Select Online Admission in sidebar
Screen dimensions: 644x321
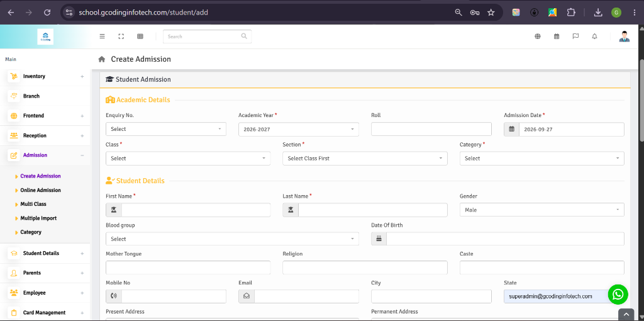click(40, 190)
